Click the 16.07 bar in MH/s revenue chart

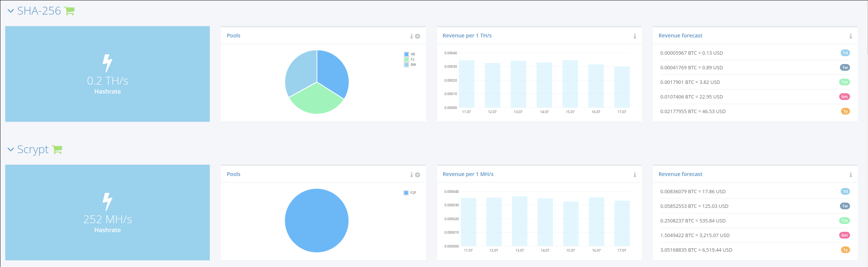(x=596, y=222)
